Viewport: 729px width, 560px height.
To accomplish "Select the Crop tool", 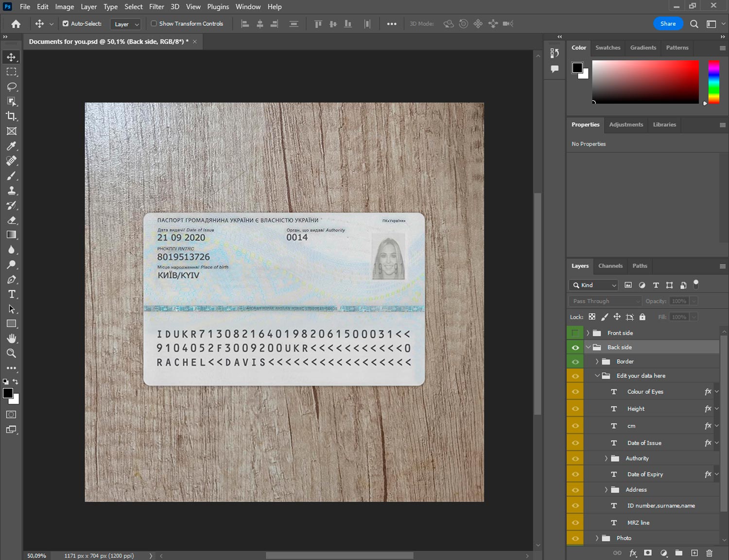I will [x=11, y=116].
